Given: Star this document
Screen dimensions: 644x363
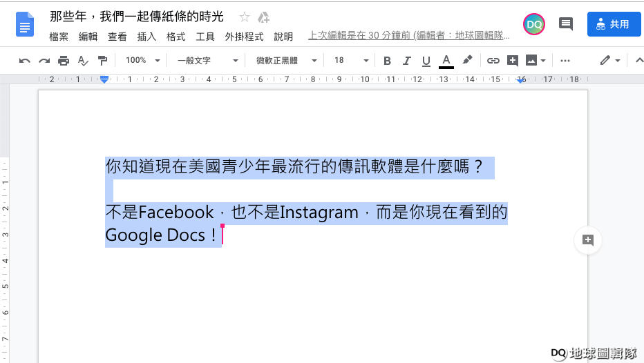Looking at the screenshot, I should click(x=245, y=17).
